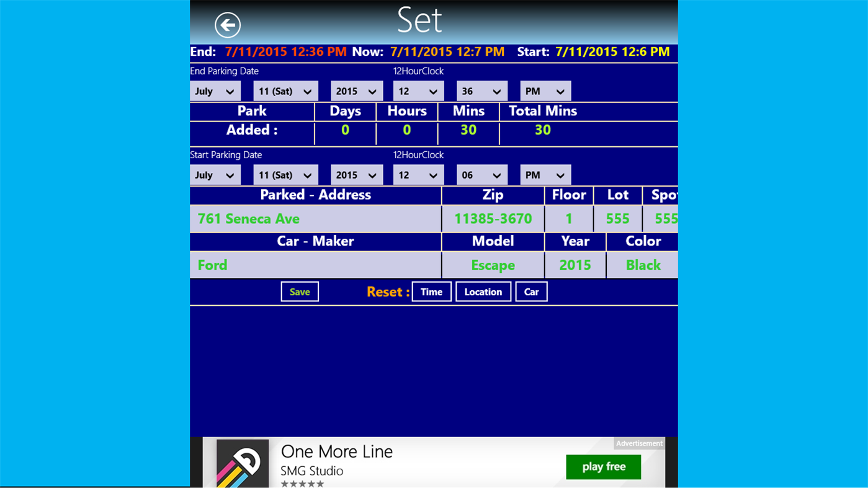Open the End Parking AM/PM dropdown
Screen dimensions: 868x488
pos(545,91)
